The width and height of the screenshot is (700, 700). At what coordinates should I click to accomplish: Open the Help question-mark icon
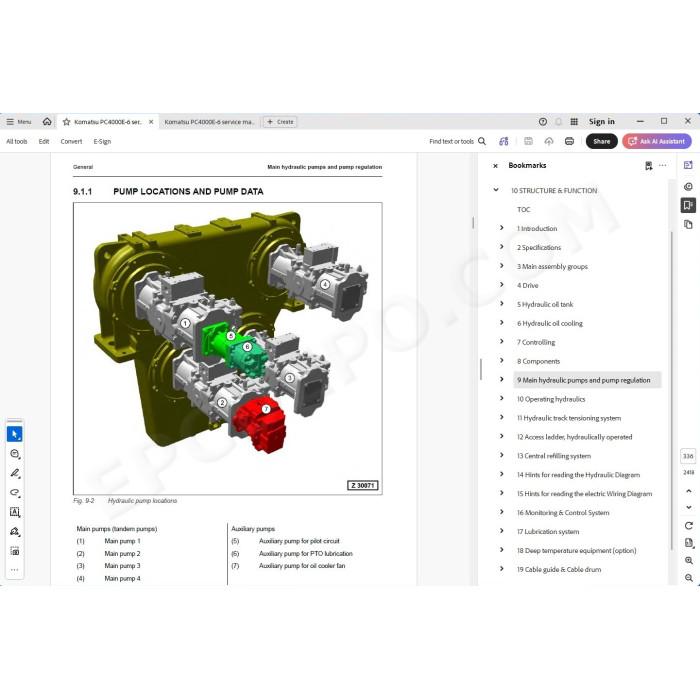click(543, 121)
